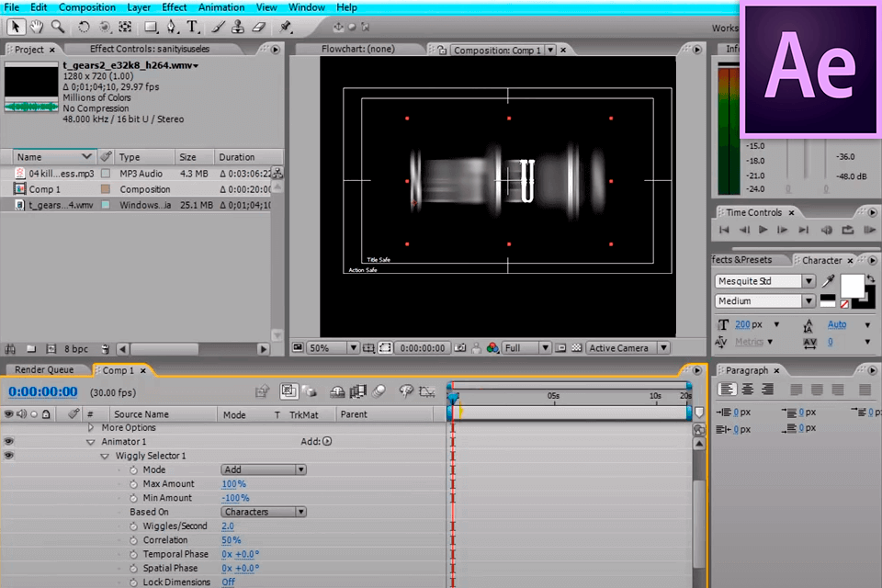Open the Animation menu
The image size is (882, 588).
pos(221,7)
